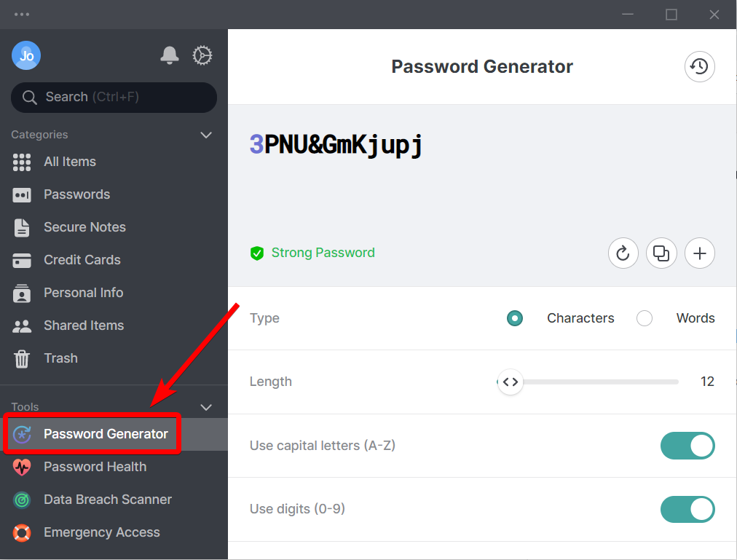Open Secure Notes
The height and width of the screenshot is (560, 737).
pos(85,227)
